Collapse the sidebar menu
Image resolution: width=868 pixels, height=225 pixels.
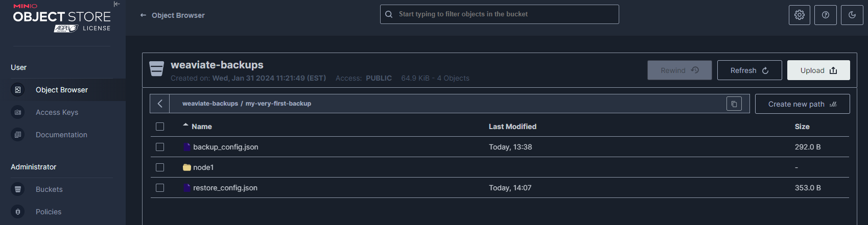point(117,4)
